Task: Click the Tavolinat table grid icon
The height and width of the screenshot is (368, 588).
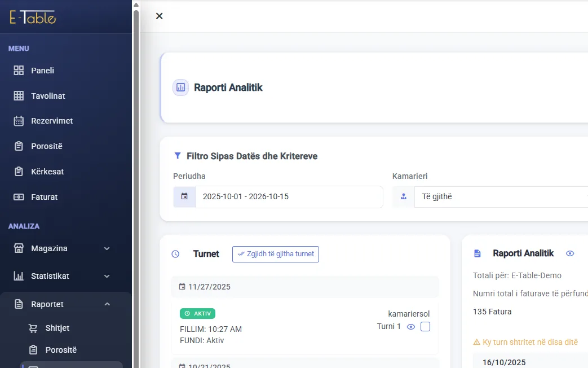Action: click(19, 96)
